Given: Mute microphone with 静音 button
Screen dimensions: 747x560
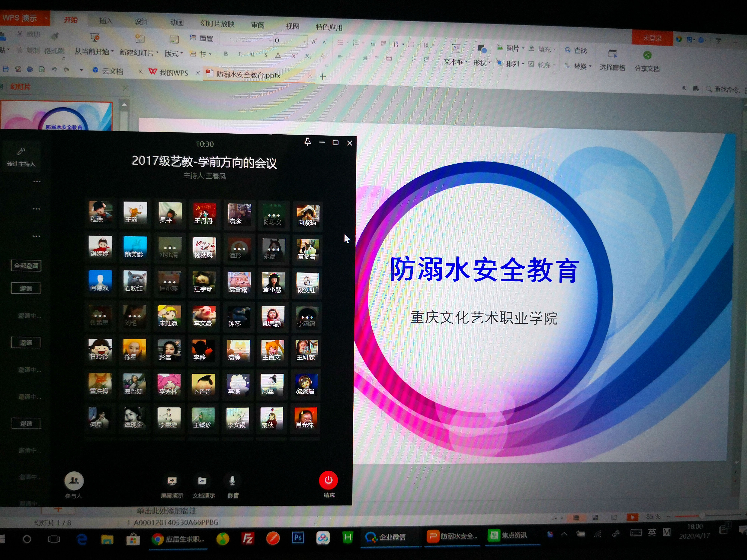Looking at the screenshot, I should [232, 481].
